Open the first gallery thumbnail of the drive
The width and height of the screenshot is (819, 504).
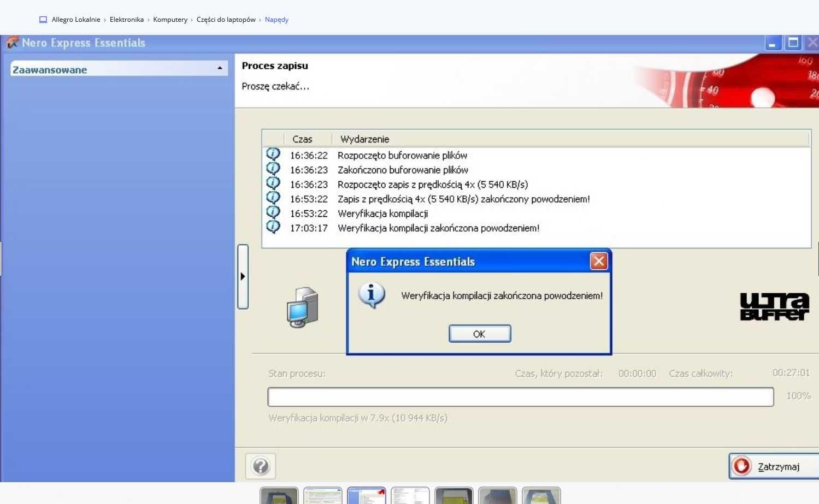279,495
